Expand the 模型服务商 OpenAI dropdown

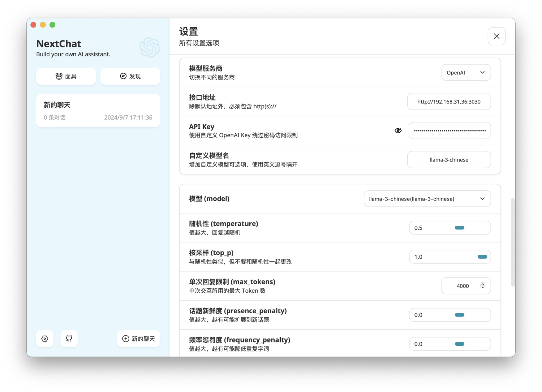coord(466,73)
